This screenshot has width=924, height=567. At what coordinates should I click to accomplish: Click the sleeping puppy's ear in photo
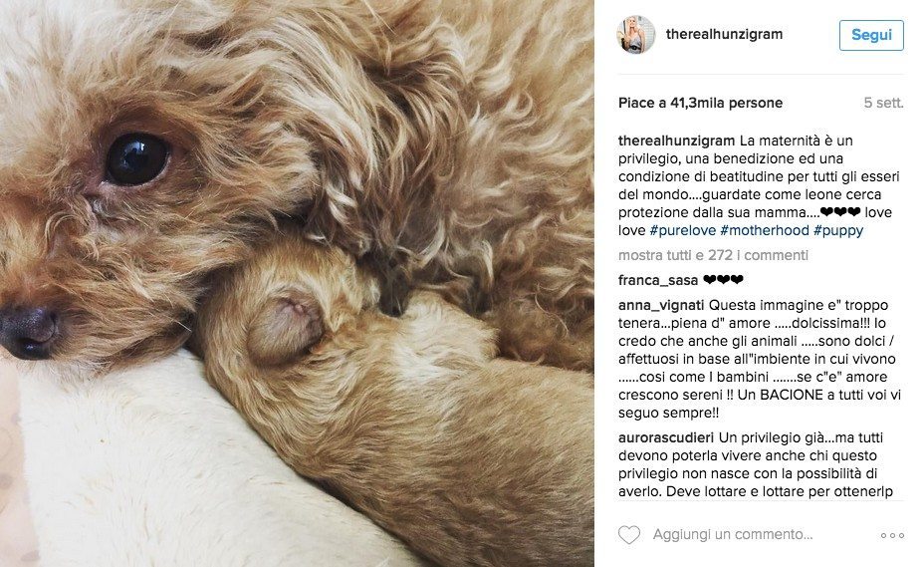[x=286, y=326]
